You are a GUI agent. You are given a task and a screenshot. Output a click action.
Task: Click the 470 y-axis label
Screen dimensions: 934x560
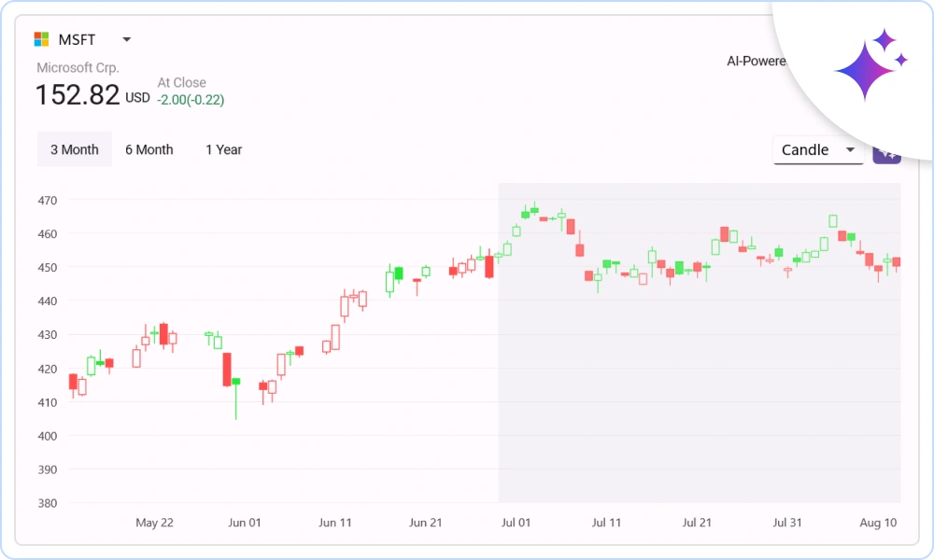[x=48, y=201]
